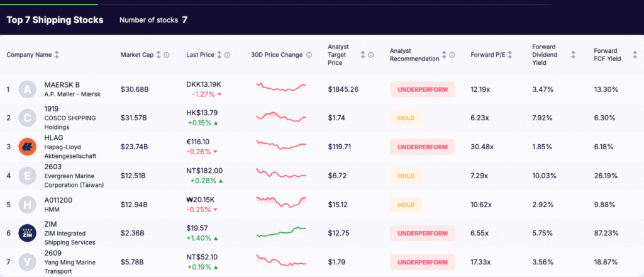The height and width of the screenshot is (277, 644).
Task: Select the HK$13.79 last price
Action: click(x=202, y=113)
